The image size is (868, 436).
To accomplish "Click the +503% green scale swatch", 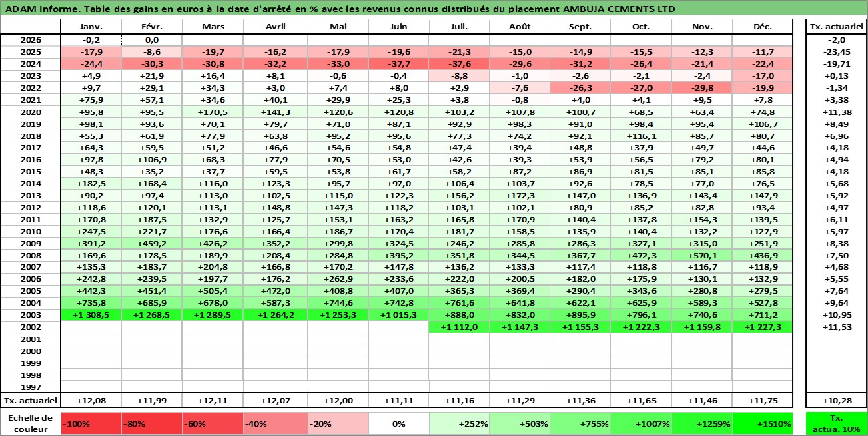I will coord(520,423).
